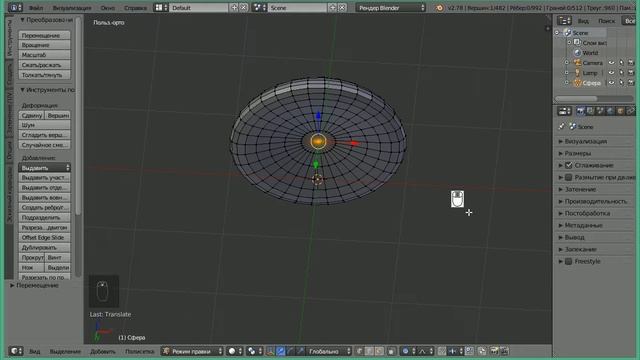Expand the Camera tree node in outliner
Screen dimensions: 640x360
(567, 63)
